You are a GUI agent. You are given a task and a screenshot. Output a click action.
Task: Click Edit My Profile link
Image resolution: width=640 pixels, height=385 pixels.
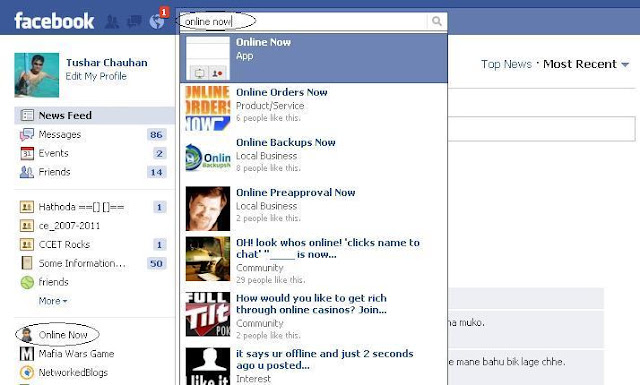pyautogui.click(x=96, y=76)
